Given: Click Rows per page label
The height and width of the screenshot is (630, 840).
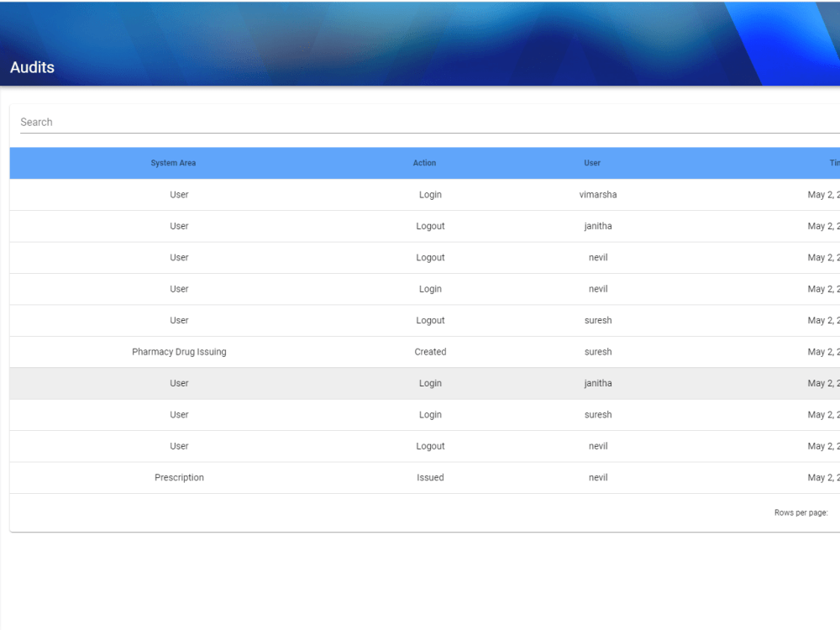Looking at the screenshot, I should click(x=801, y=512).
